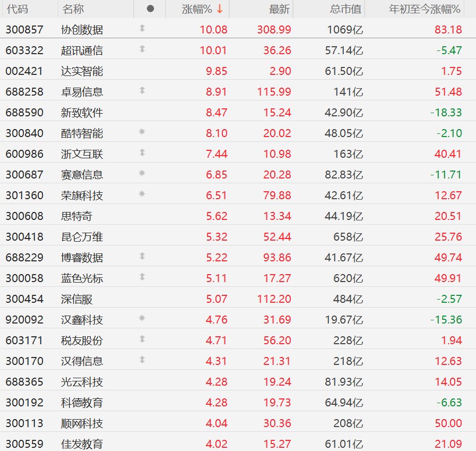Screen dimensions: 476x451
Task: Click the double-arrow icon in 汉得信息 row
Action: pyautogui.click(x=142, y=360)
